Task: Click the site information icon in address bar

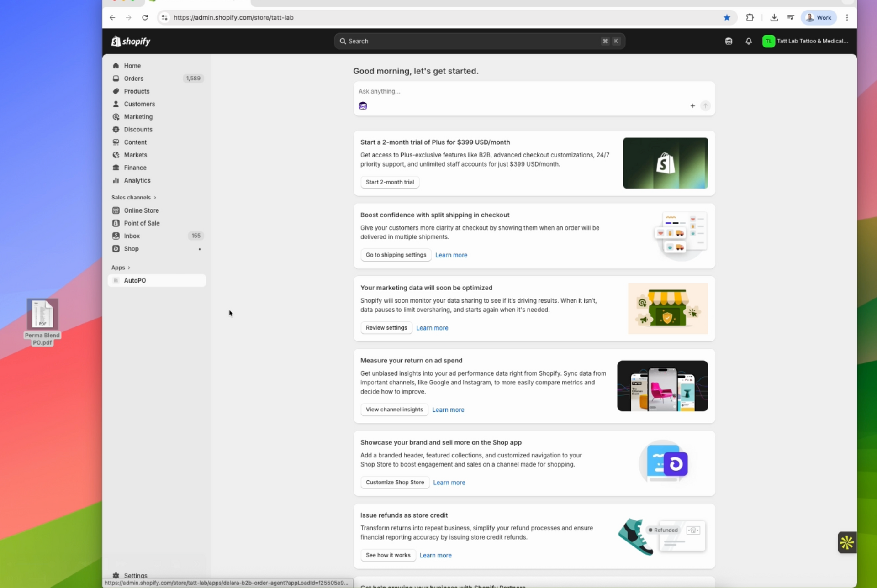Action: 164,17
